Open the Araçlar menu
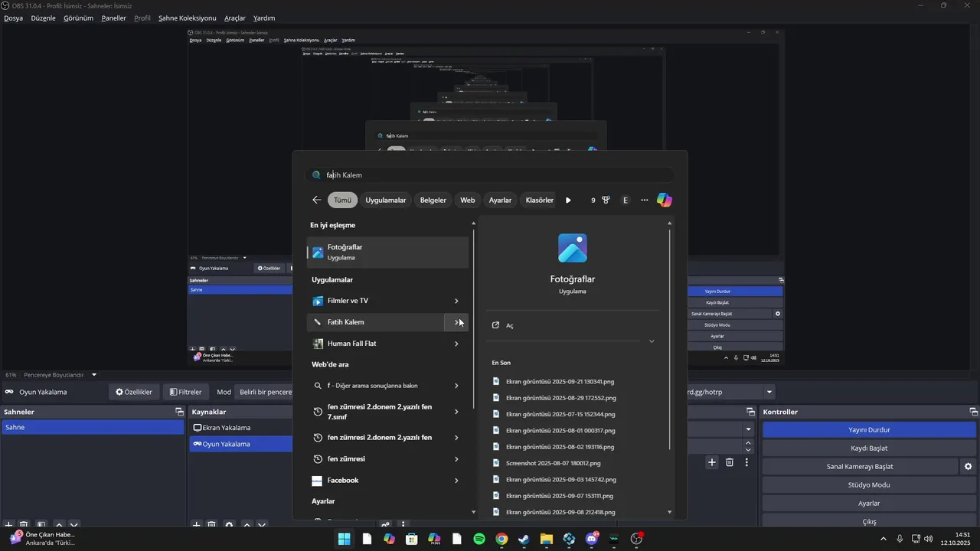The width and height of the screenshot is (980, 551). tap(235, 18)
